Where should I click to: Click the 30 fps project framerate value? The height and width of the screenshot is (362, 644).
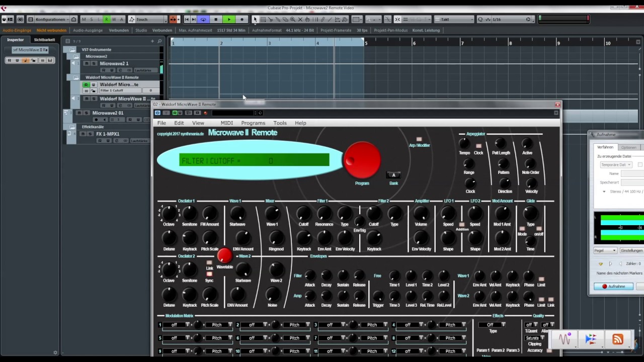[x=362, y=30]
